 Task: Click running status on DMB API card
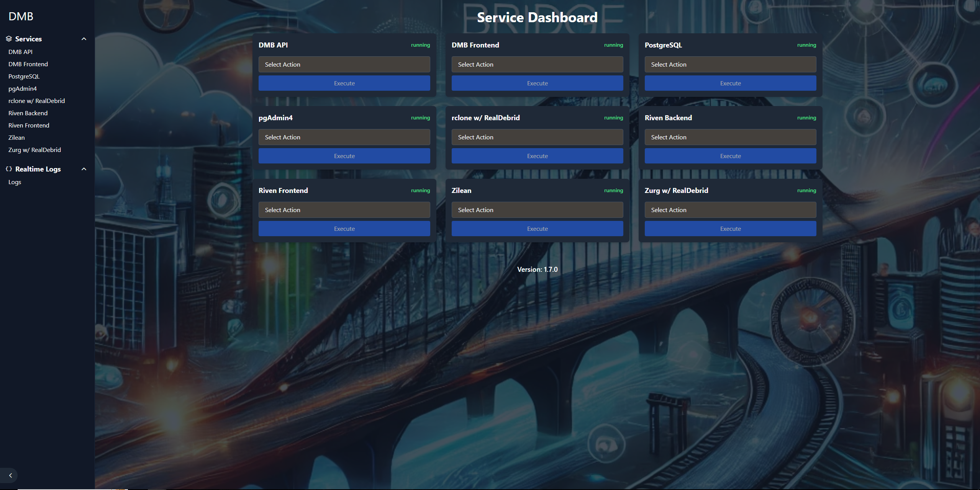(x=420, y=45)
